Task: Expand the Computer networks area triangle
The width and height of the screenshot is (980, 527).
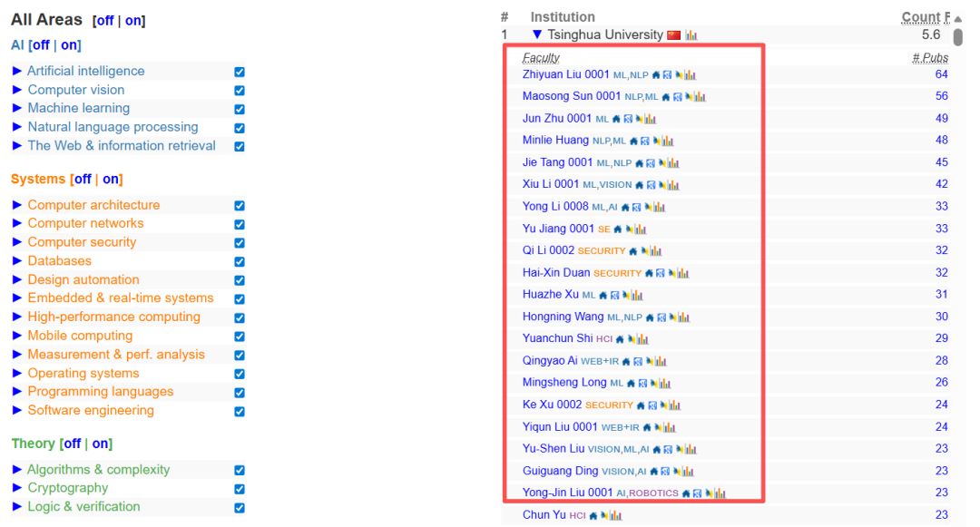Action: click(x=17, y=223)
